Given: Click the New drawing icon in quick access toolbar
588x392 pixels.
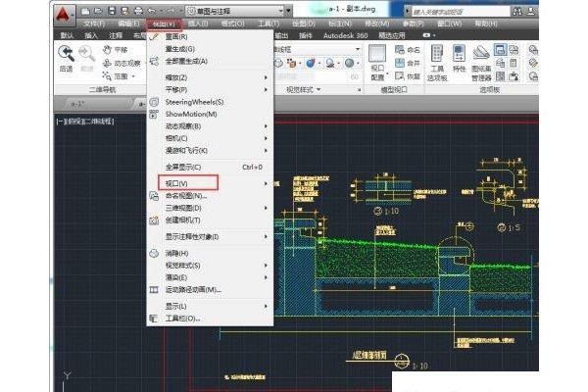Looking at the screenshot, I should click(86, 11).
